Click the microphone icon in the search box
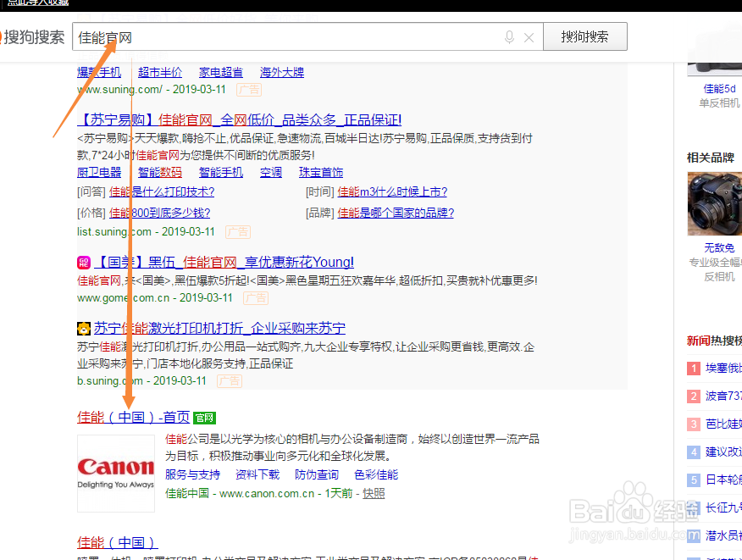The height and width of the screenshot is (560, 742). (x=509, y=36)
